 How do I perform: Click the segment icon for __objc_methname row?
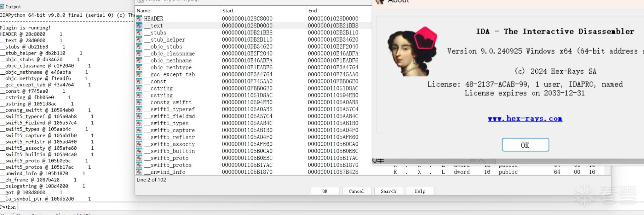[x=139, y=60]
